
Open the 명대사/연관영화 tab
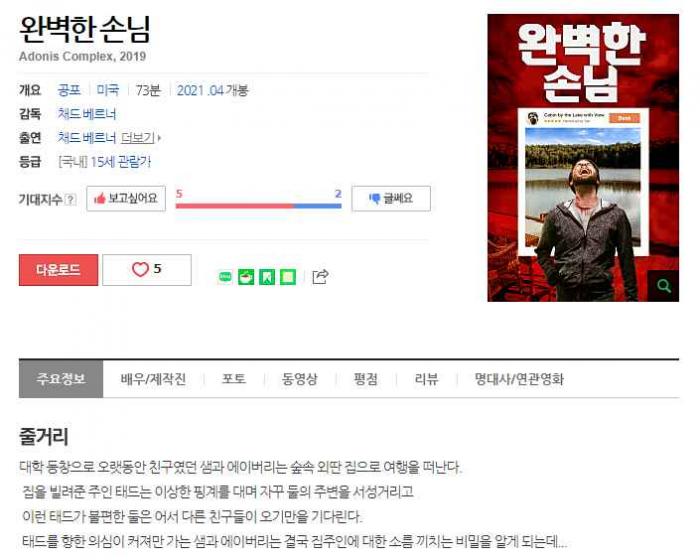519,379
